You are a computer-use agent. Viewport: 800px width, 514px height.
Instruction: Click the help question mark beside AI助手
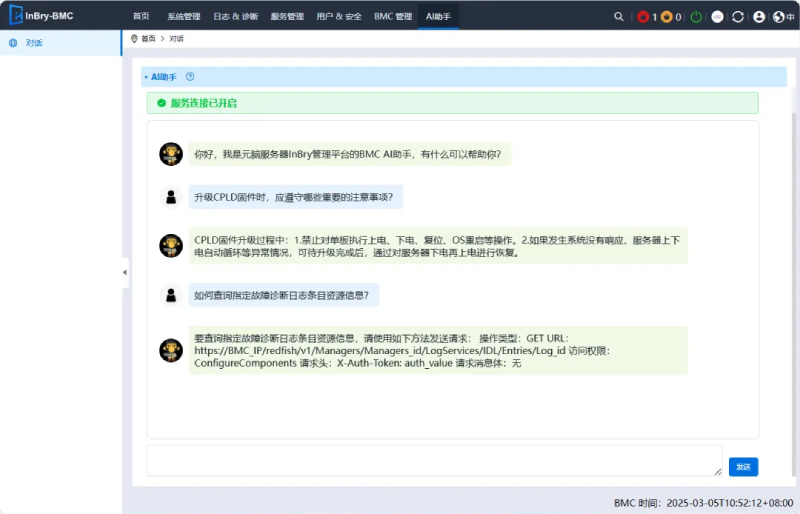tap(190, 76)
